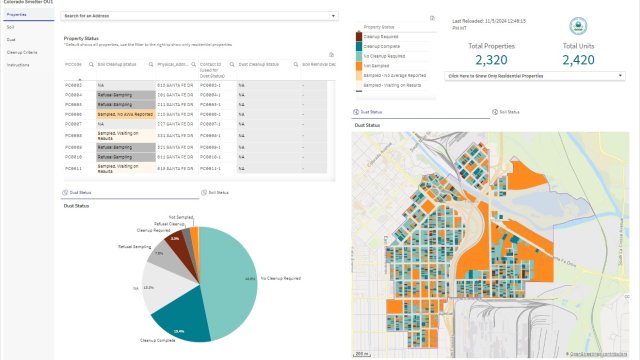Image resolution: width=640 pixels, height=360 pixels.
Task: Click the large orange parcel northeast on map
Action: click(524, 176)
